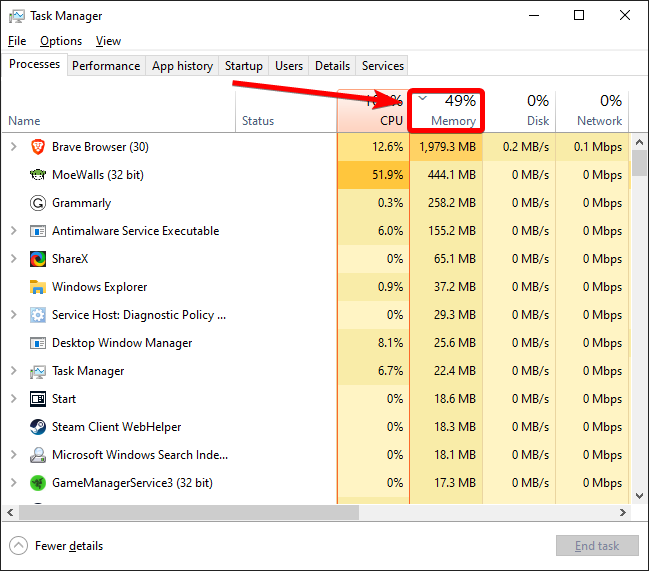Viewport: 649px width, 571px height.
Task: Expand the ShareX process group
Action: 14,259
